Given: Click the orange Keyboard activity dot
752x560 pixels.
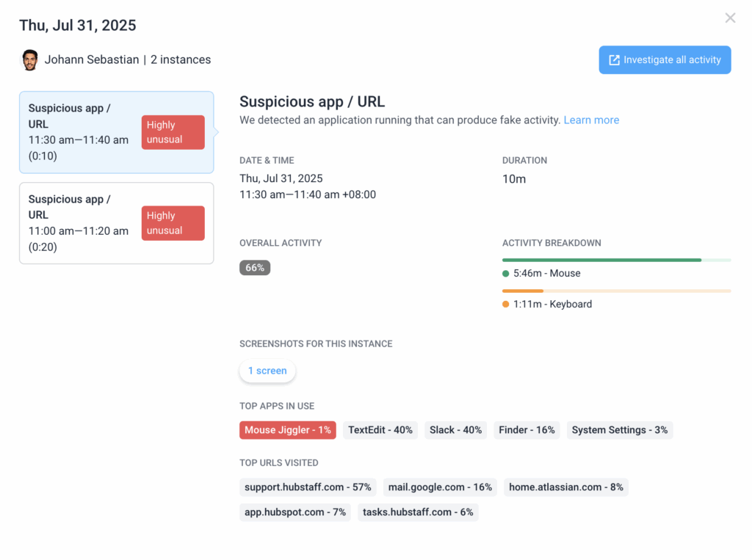Looking at the screenshot, I should (505, 304).
